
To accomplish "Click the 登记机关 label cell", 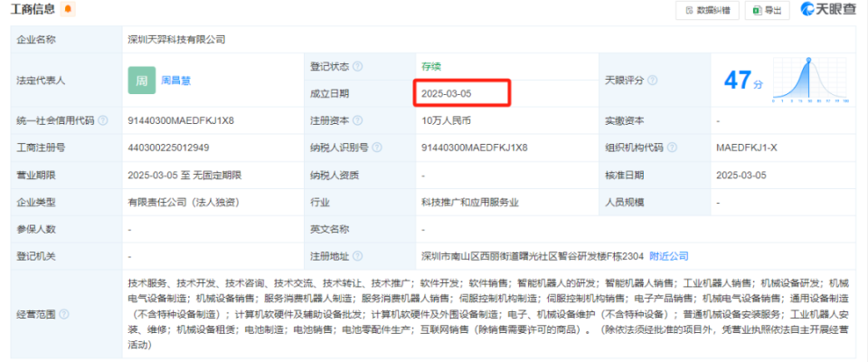I will 66,256.
